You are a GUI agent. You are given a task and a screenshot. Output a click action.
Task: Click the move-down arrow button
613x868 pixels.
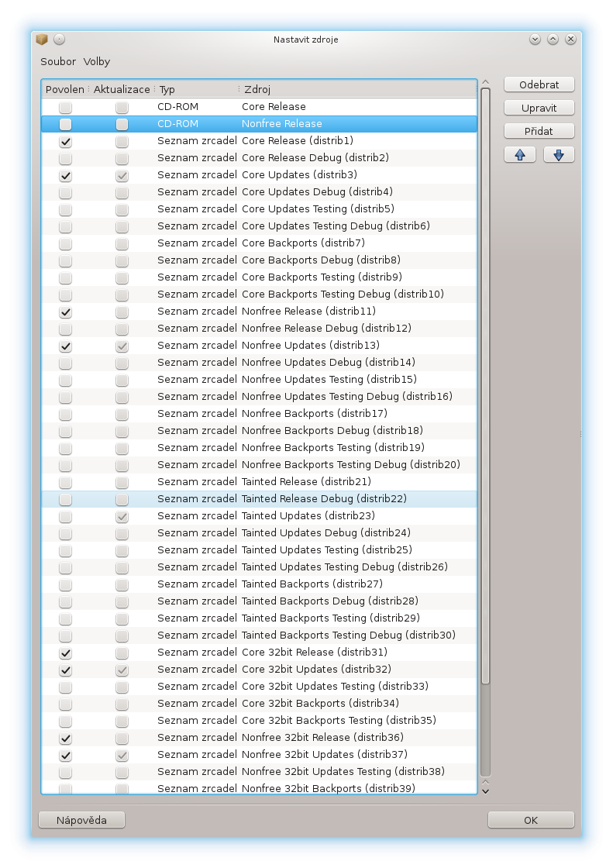pos(559,155)
